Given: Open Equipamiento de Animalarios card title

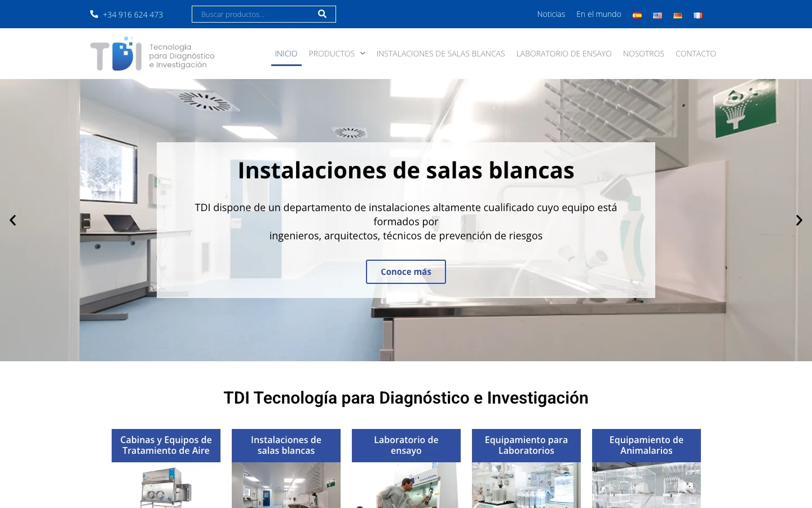Looking at the screenshot, I should click(x=646, y=445).
